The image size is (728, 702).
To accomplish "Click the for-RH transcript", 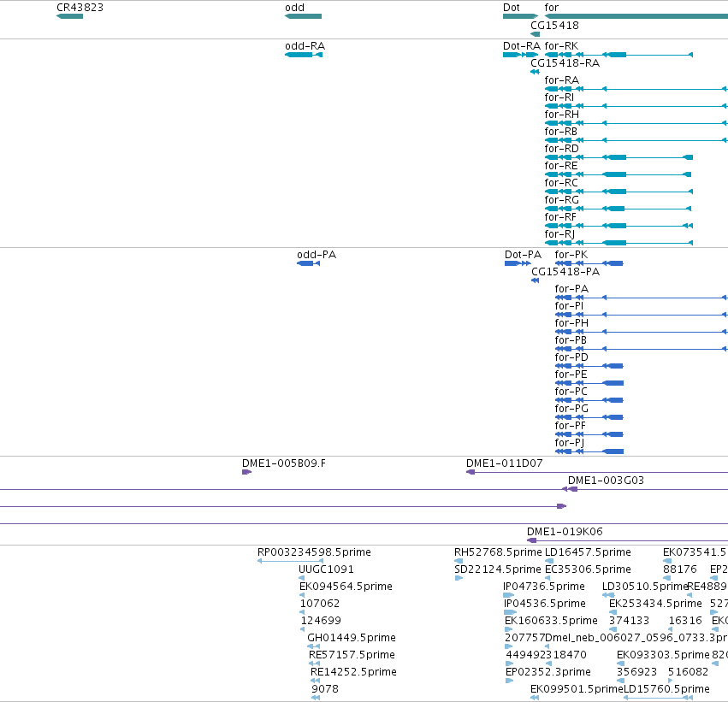I will click(636, 123).
